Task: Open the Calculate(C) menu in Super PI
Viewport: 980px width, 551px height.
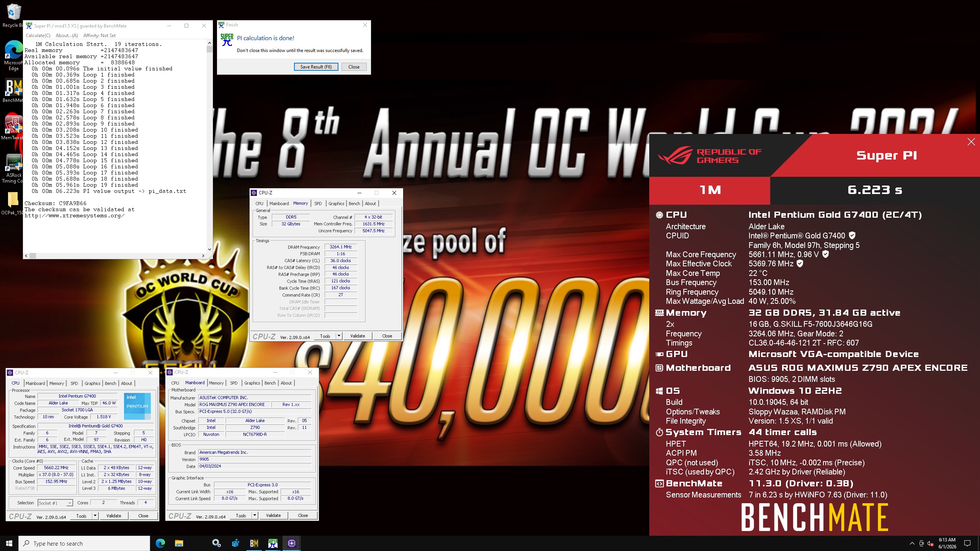Action: click(x=38, y=36)
